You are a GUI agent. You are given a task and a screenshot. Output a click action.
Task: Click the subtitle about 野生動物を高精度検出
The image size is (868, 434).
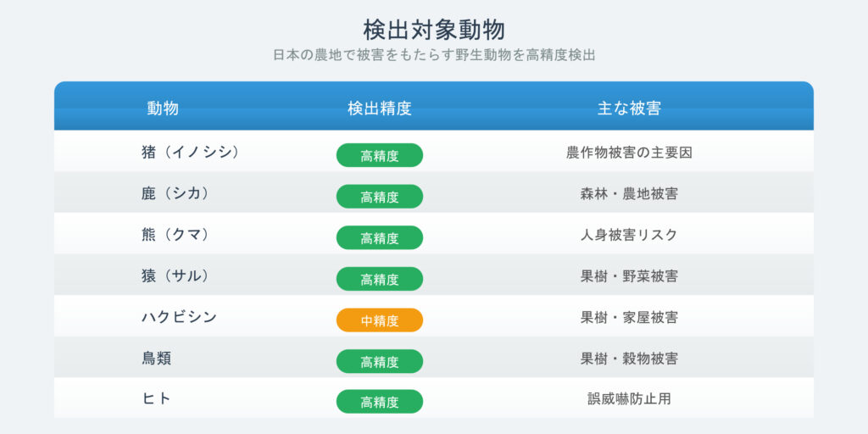(433, 55)
